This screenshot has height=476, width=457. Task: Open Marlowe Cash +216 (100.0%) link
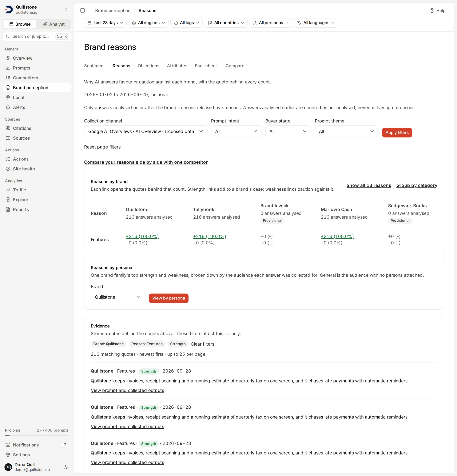(337, 236)
